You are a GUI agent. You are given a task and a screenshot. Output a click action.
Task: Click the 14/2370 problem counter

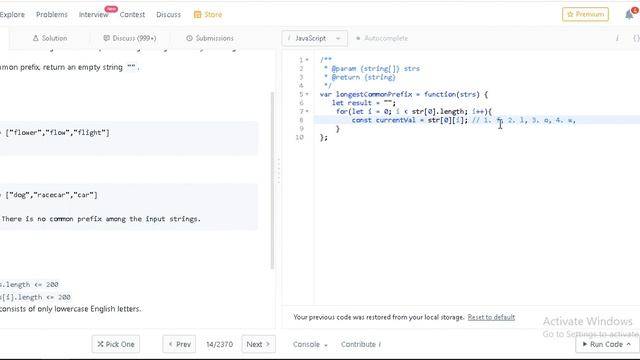click(x=219, y=344)
